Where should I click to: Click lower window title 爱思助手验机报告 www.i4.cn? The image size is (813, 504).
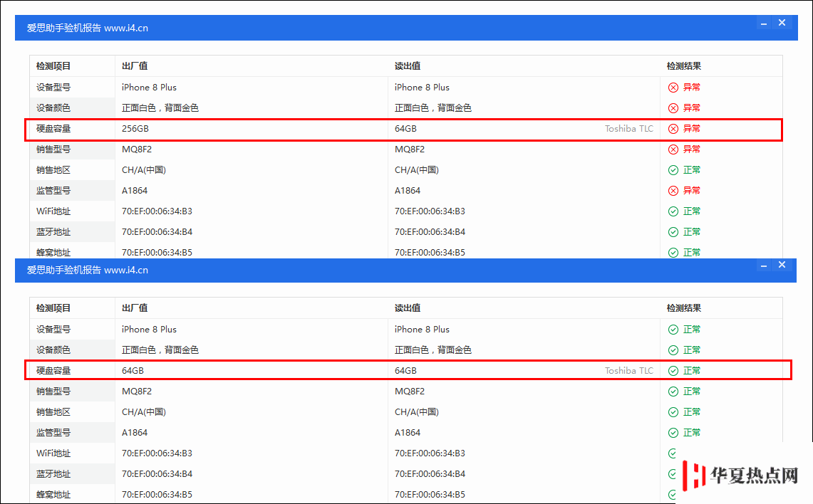point(88,270)
